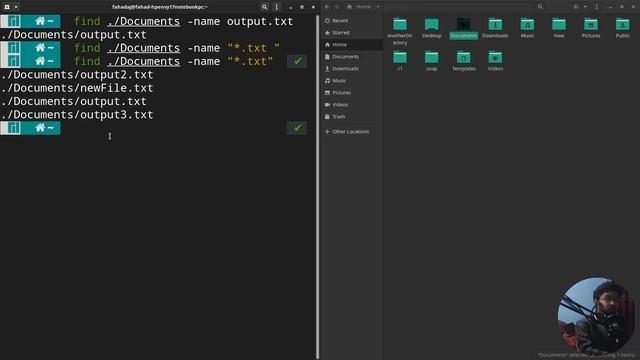Select the Videos folder icon
The height and width of the screenshot is (360, 640).
495,57
